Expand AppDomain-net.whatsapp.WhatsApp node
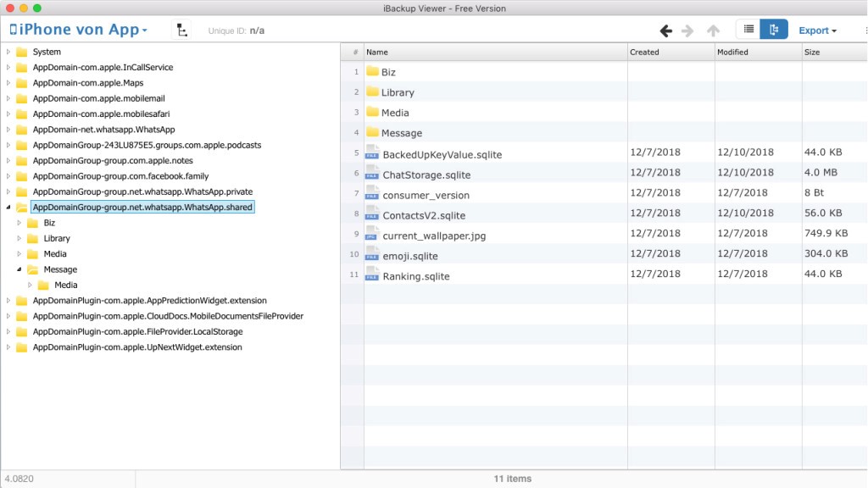868x488 pixels. click(x=8, y=130)
